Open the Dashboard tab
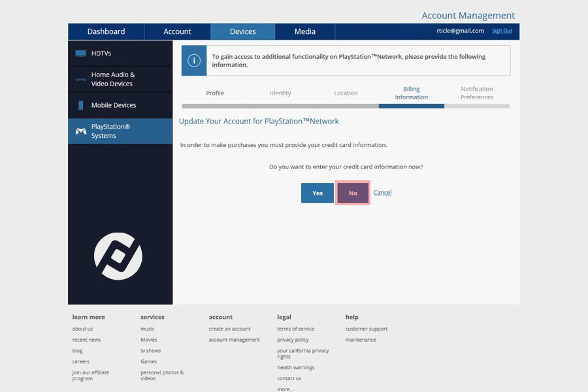 click(106, 31)
